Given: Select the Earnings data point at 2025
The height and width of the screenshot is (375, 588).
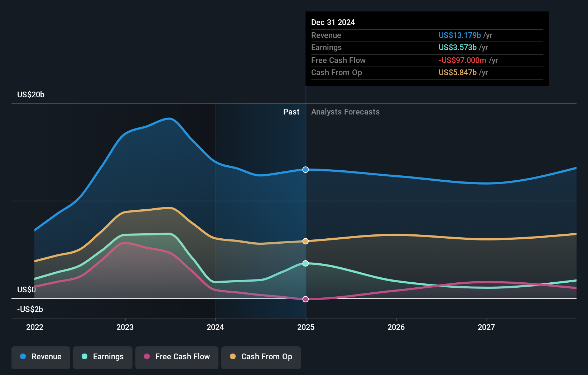Looking at the screenshot, I should click(x=305, y=263).
